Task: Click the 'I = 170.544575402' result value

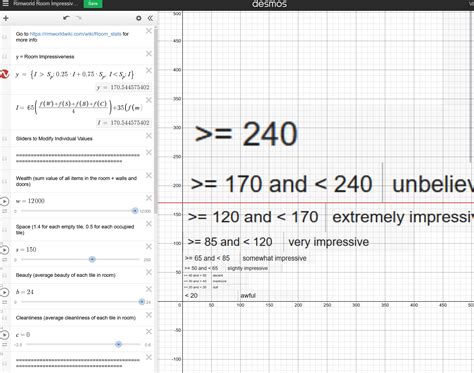Action: [123, 123]
